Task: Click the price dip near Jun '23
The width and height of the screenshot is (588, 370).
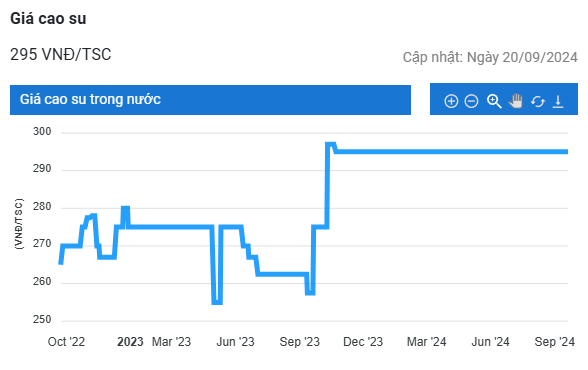Action: click(x=217, y=302)
